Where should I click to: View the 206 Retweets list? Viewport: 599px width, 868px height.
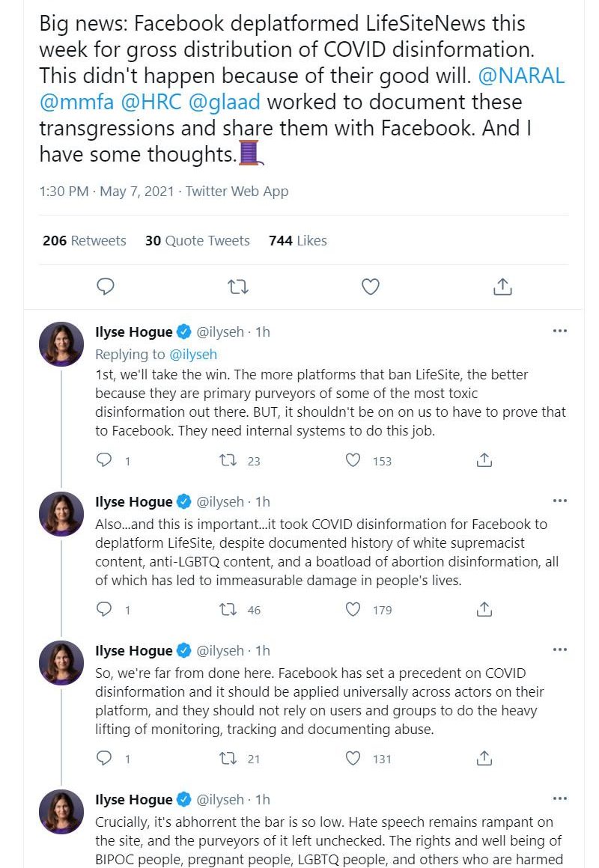[84, 240]
